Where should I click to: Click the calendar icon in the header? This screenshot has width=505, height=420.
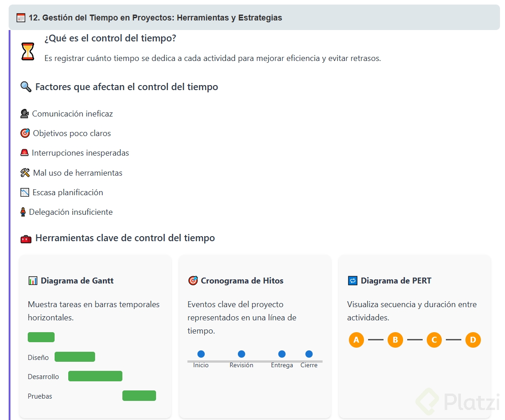point(21,18)
